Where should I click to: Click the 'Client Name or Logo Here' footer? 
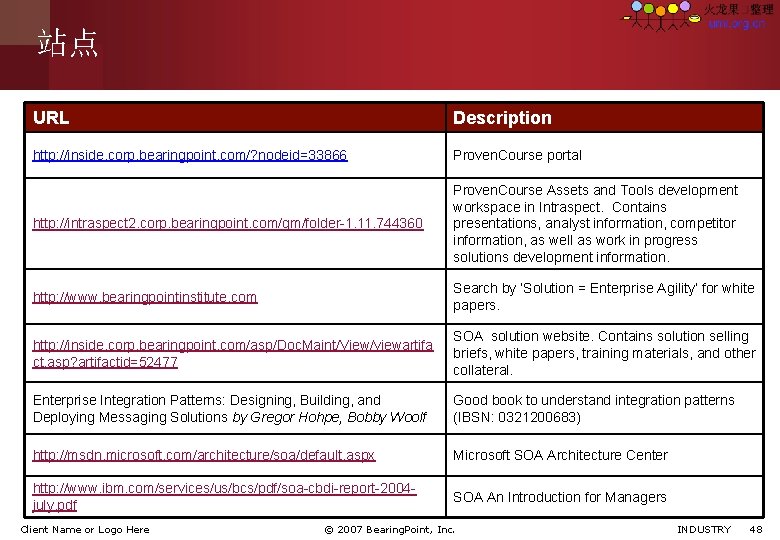click(85, 530)
